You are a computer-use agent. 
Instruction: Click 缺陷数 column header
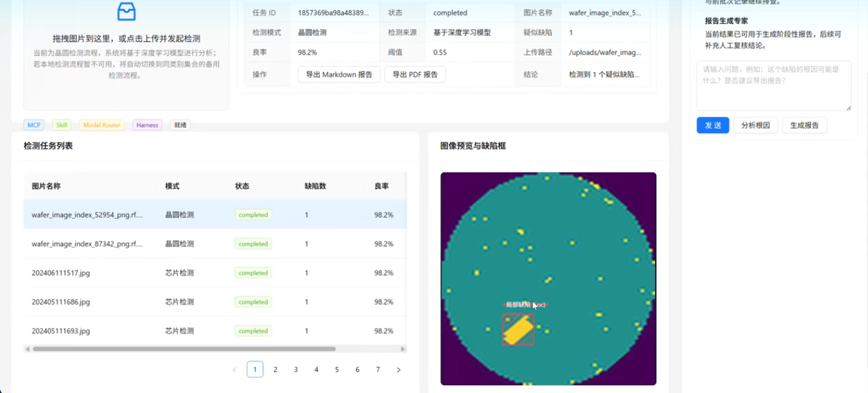pyautogui.click(x=316, y=186)
